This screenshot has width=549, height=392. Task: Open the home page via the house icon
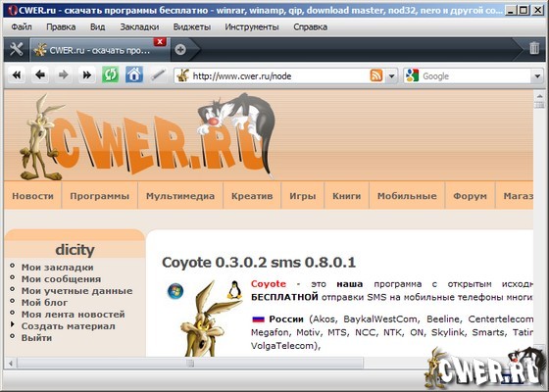[x=134, y=74]
